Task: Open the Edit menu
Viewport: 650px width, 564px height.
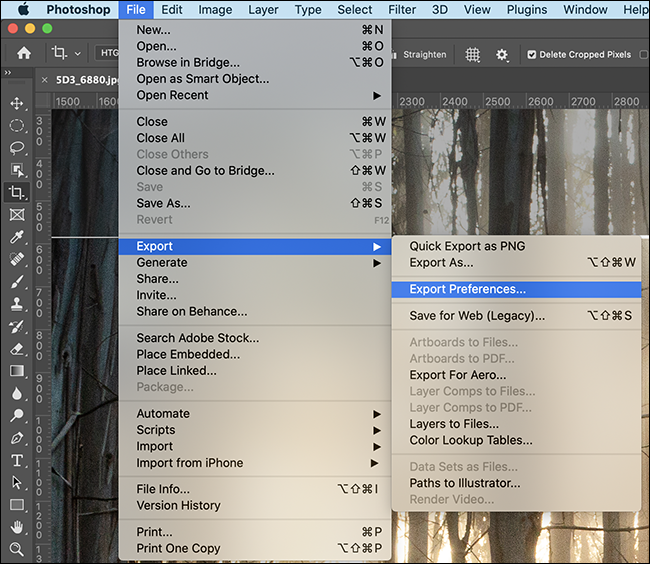Action: coord(172,10)
